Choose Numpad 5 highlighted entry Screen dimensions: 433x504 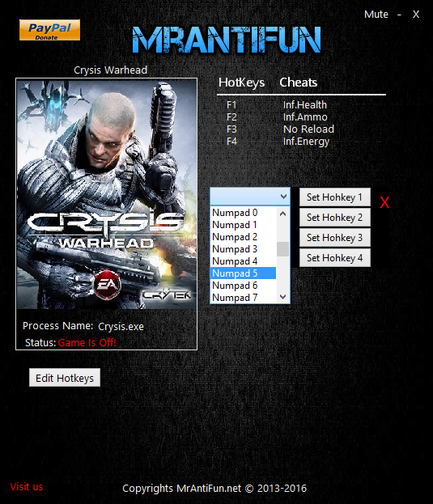(x=243, y=273)
